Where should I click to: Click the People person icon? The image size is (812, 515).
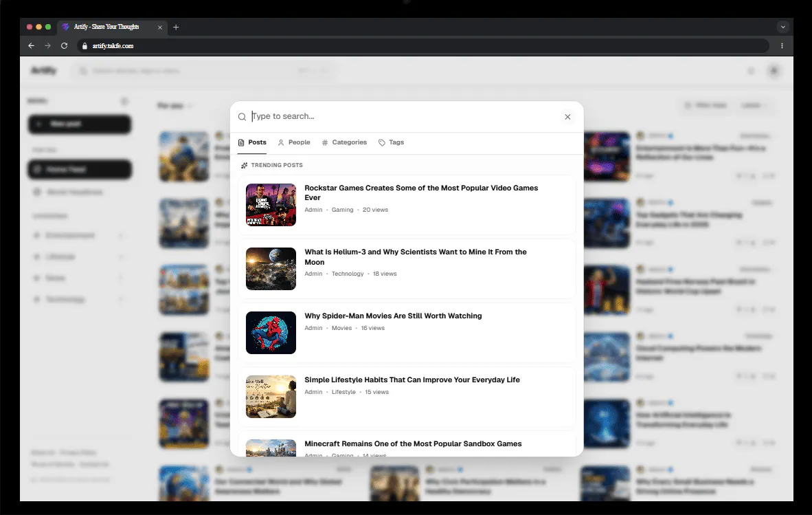coord(281,142)
